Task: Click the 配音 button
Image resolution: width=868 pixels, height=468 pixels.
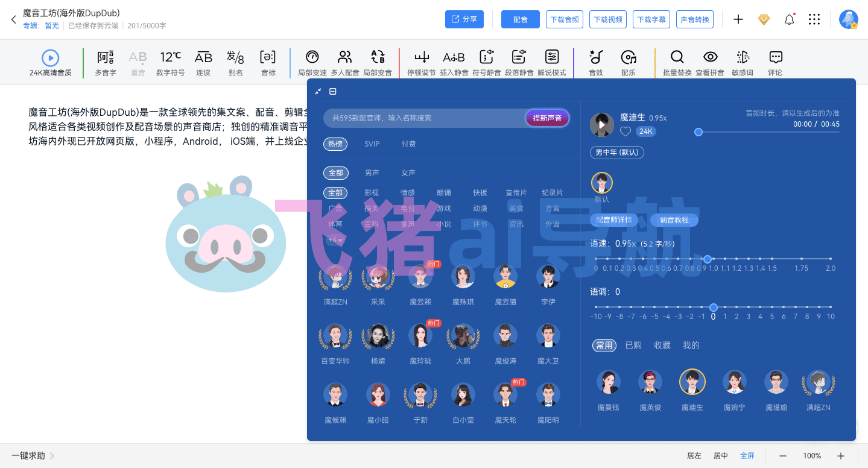Action: point(521,19)
